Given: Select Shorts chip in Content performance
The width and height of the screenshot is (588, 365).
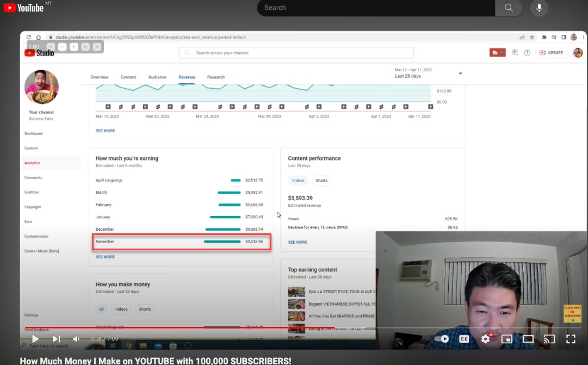Looking at the screenshot, I should (321, 181).
